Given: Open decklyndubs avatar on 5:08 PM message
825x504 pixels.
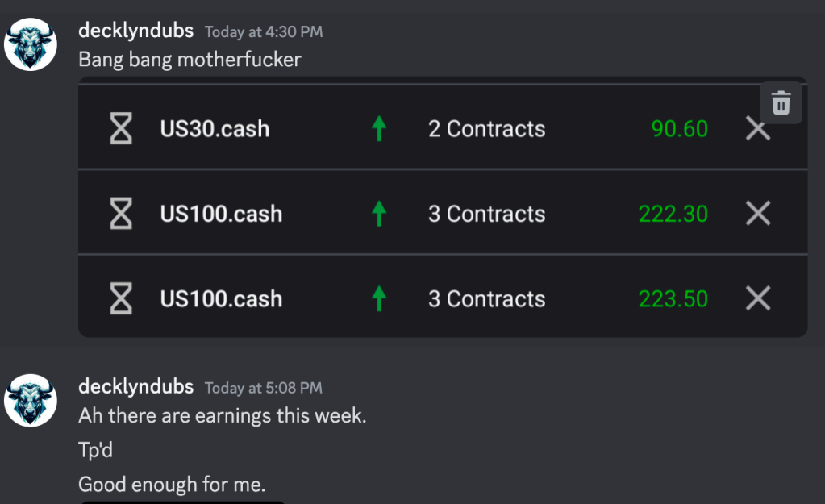Looking at the screenshot, I should [31, 401].
